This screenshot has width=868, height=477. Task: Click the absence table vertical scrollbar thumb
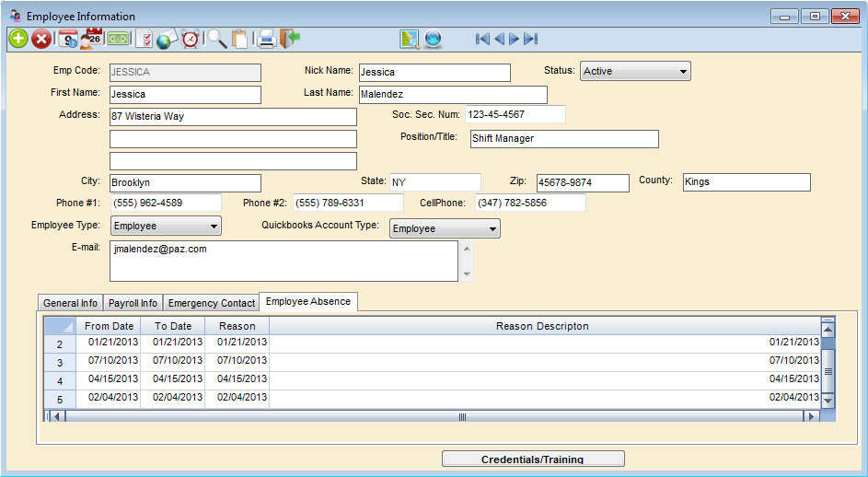[828, 371]
